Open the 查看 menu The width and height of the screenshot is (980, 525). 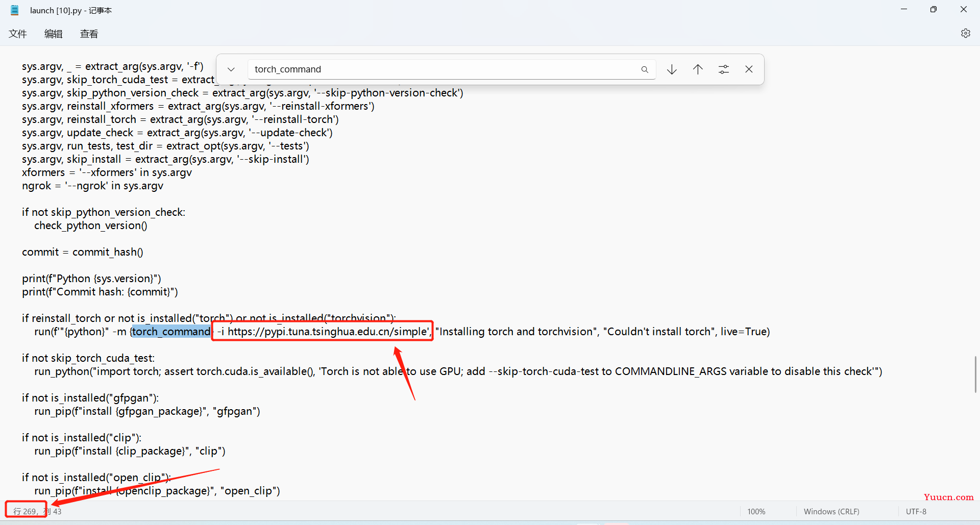pyautogui.click(x=89, y=34)
